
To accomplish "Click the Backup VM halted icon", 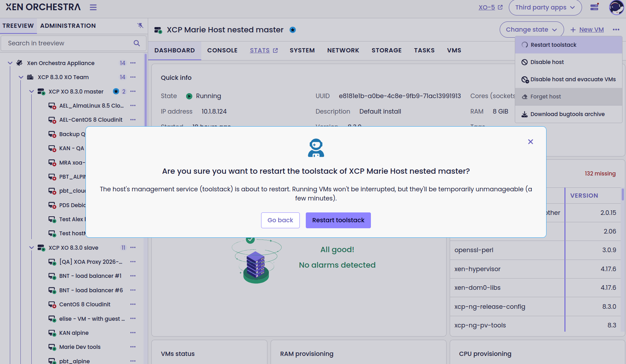I will coord(52,134).
